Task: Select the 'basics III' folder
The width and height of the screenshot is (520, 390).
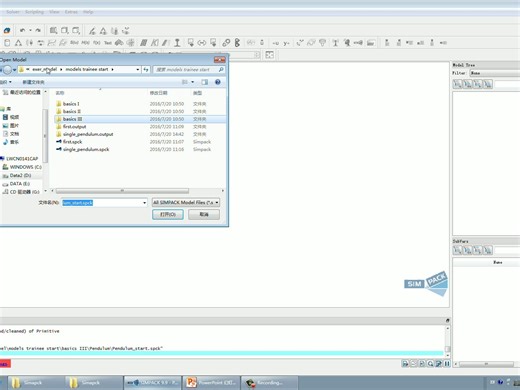Action: [72, 119]
